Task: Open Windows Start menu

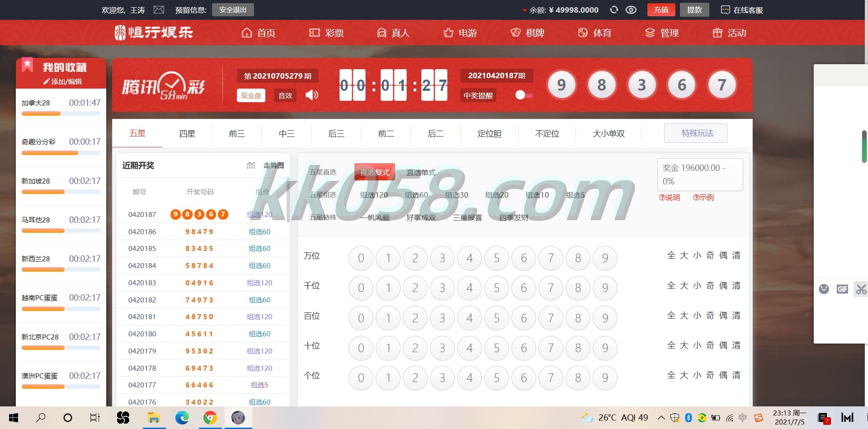Action: 13,418
